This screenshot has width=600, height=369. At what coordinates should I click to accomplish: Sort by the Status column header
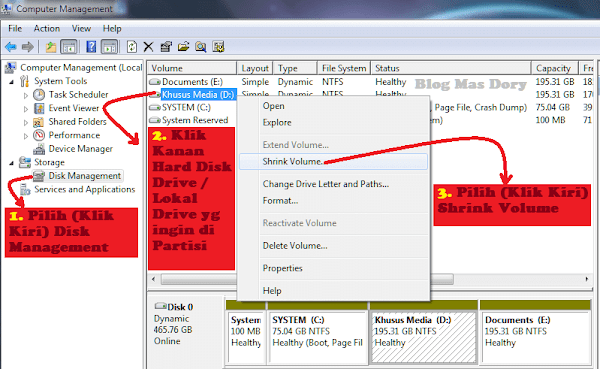click(x=451, y=68)
